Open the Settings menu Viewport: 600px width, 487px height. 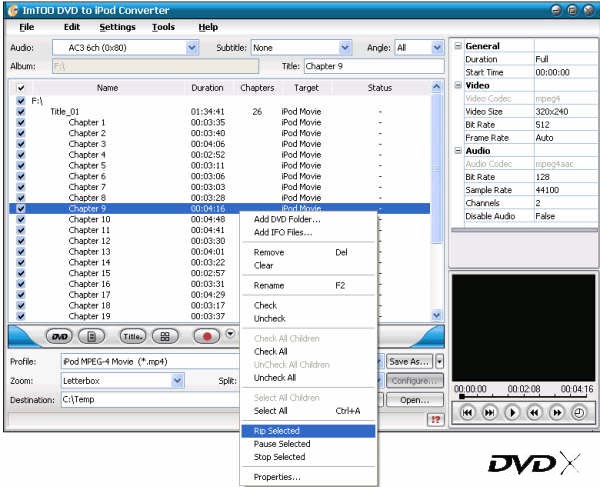(x=117, y=27)
